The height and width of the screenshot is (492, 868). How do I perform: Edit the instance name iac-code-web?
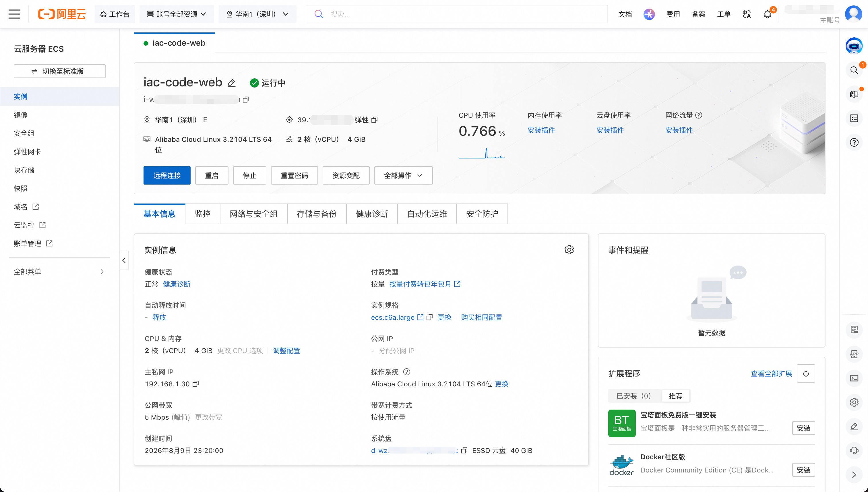231,83
